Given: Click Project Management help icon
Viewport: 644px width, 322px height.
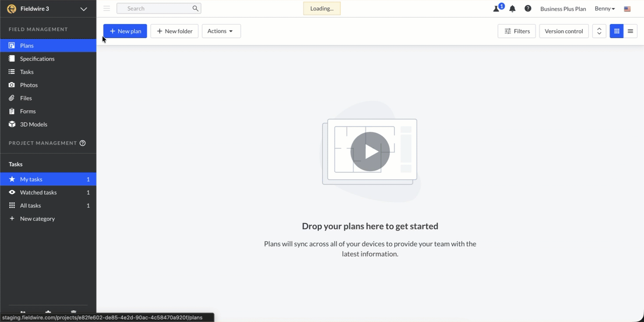Looking at the screenshot, I should pos(82,143).
